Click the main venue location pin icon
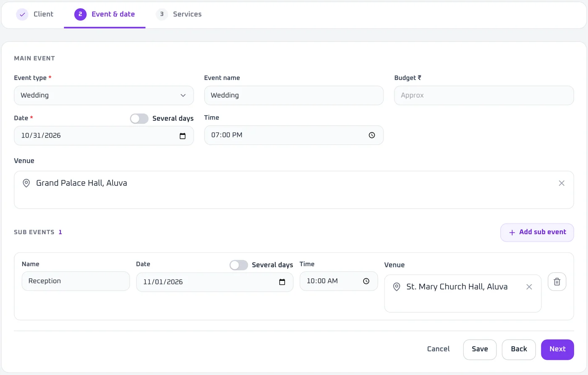 [x=26, y=183]
